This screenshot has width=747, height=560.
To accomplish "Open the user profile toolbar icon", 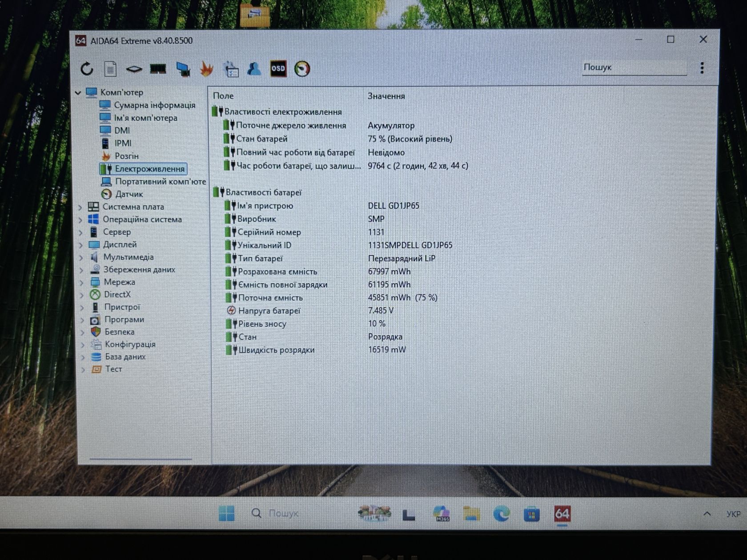I will (254, 69).
